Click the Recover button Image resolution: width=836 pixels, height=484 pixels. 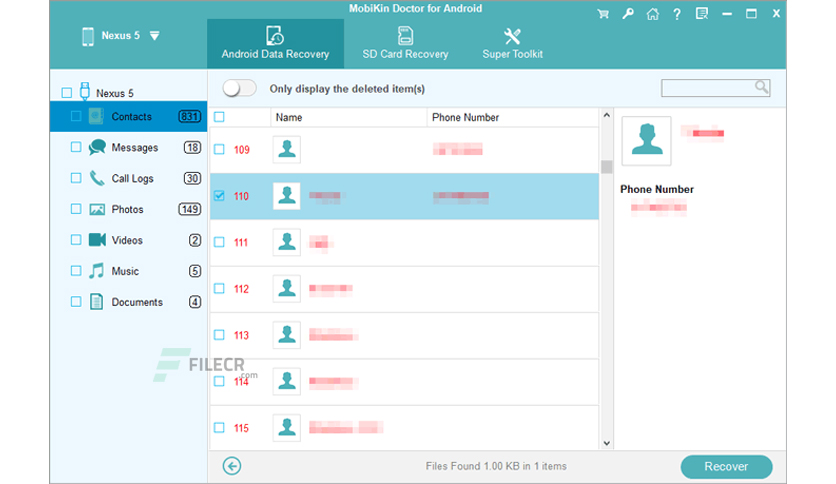(x=726, y=466)
